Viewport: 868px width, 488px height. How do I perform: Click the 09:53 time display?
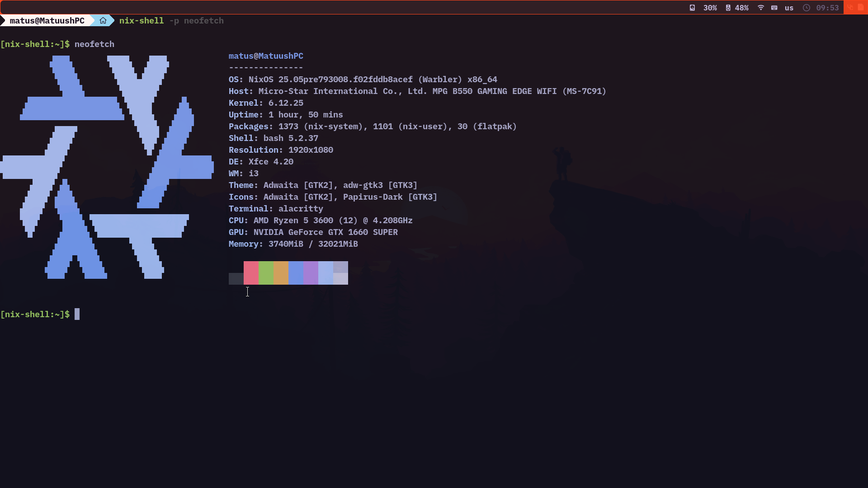[x=827, y=8]
